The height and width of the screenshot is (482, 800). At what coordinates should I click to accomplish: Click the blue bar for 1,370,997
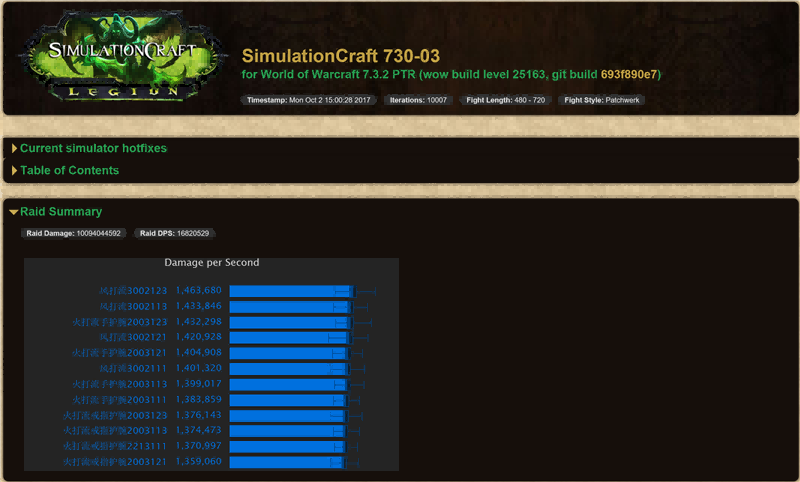[x=288, y=447]
